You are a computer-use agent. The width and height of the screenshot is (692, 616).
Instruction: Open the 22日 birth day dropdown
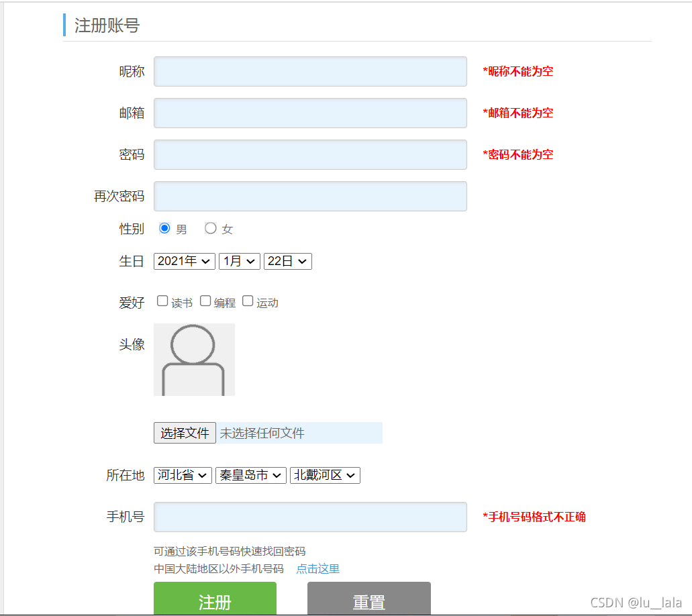pos(288,261)
